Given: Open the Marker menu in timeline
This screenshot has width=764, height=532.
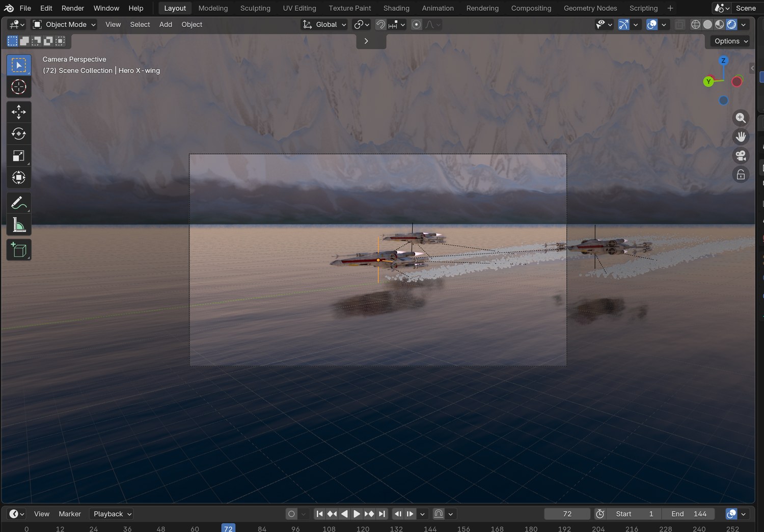Looking at the screenshot, I should 70,514.
